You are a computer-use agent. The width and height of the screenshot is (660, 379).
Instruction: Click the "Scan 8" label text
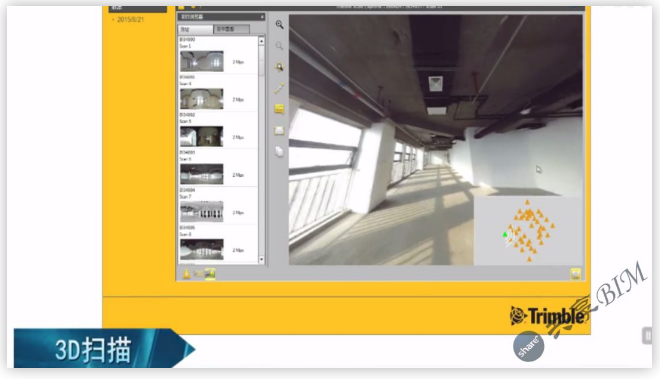185,234
